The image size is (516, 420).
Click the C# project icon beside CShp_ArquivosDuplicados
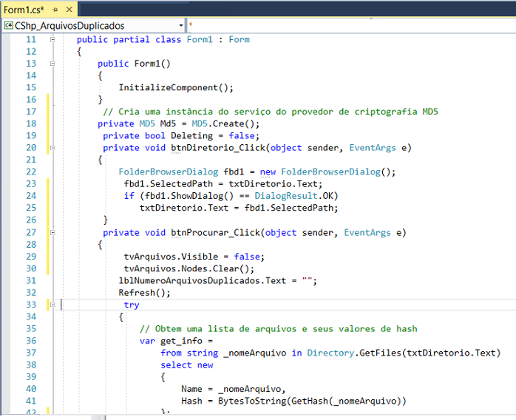click(x=9, y=25)
